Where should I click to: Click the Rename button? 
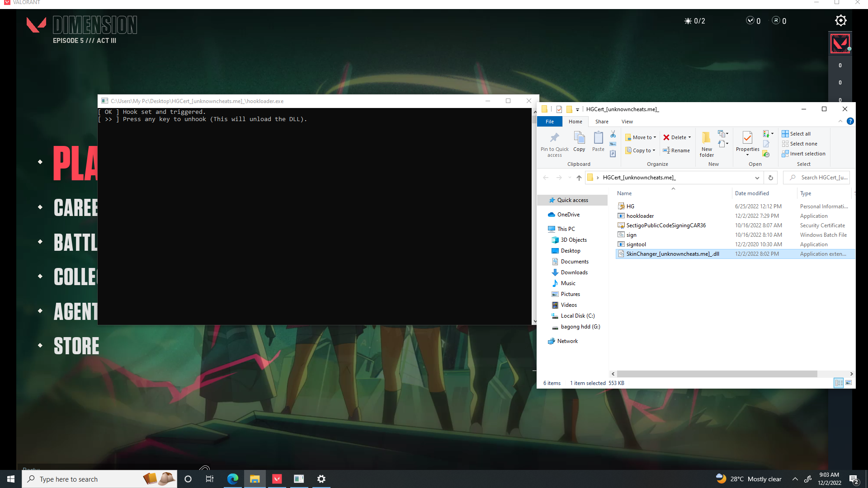[676, 150]
